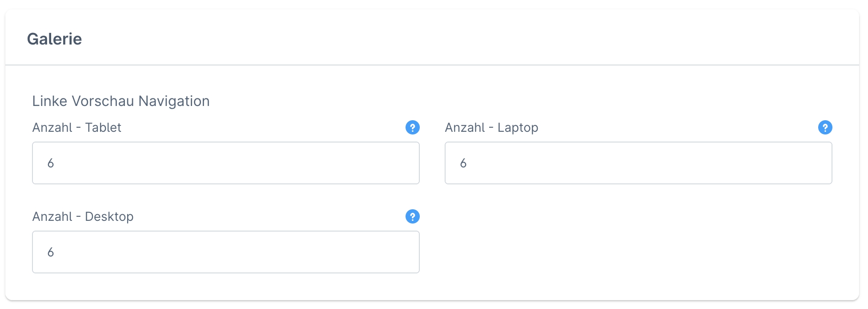Click the Anzahl - Desktop label

coord(83,217)
